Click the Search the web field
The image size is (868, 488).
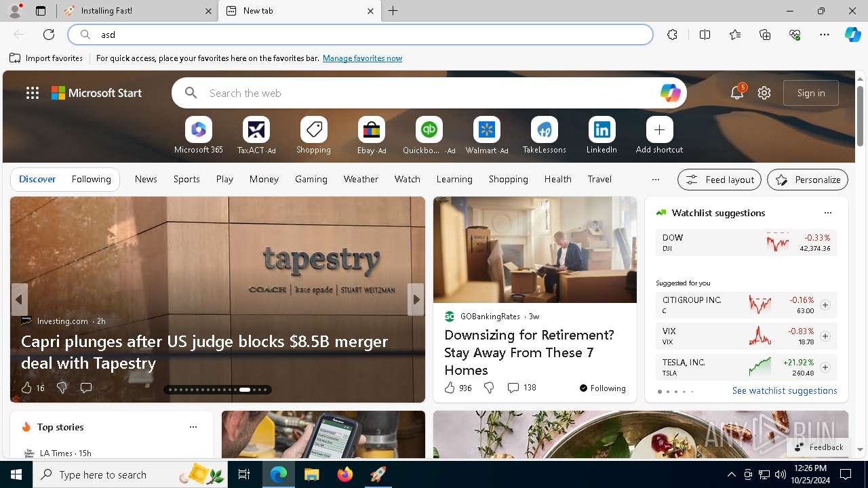click(x=429, y=93)
